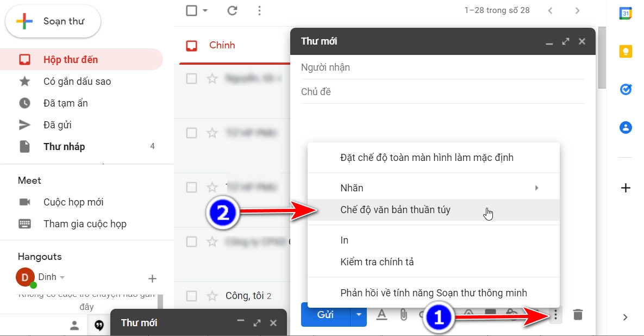Tick the checkbox of the second email row
The height and width of the screenshot is (336, 644).
click(191, 133)
